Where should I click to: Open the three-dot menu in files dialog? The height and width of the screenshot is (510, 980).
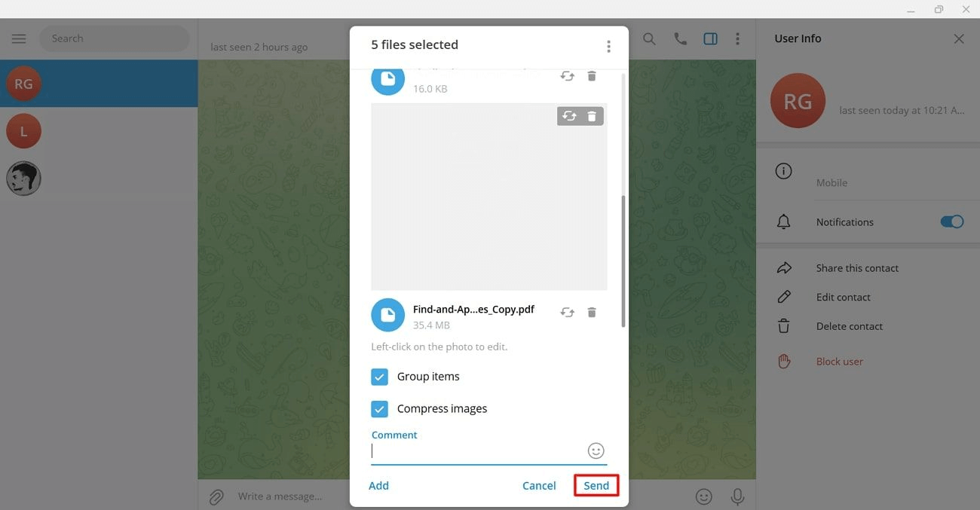(608, 47)
